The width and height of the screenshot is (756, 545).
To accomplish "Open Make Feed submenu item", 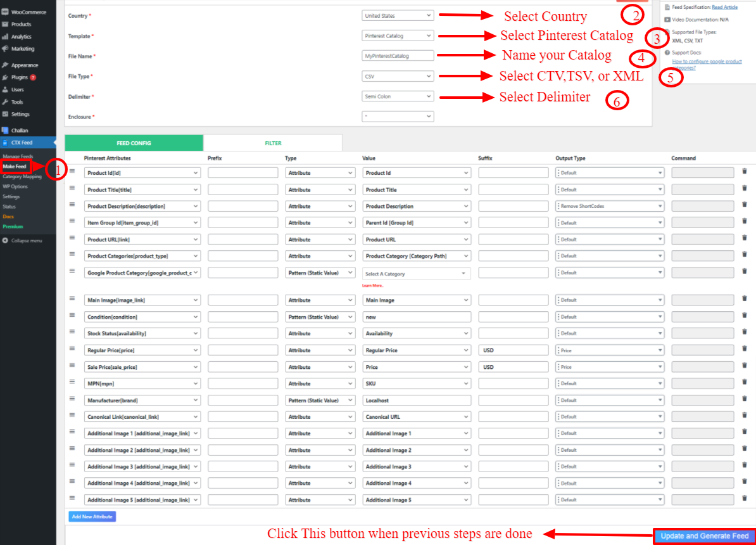I will click(15, 167).
